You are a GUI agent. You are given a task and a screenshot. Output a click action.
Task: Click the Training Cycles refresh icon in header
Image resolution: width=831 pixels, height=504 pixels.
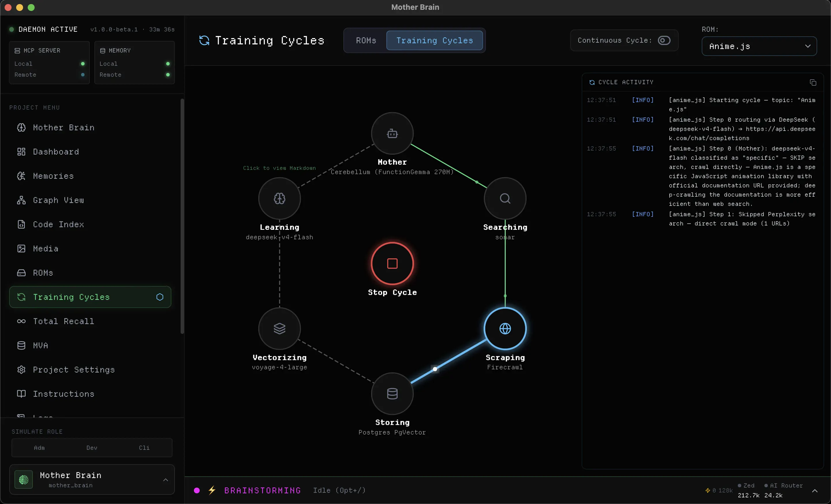[204, 40]
